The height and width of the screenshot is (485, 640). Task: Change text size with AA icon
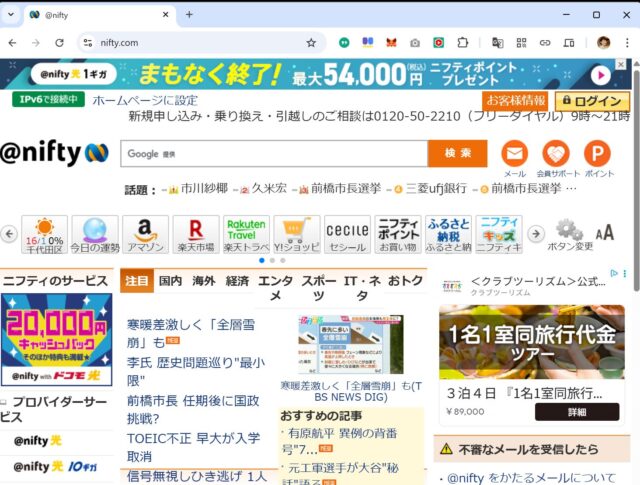[x=605, y=232]
